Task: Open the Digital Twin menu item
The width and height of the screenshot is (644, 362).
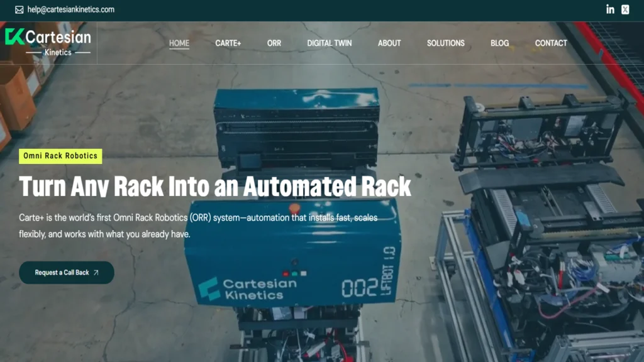Action: (x=330, y=43)
